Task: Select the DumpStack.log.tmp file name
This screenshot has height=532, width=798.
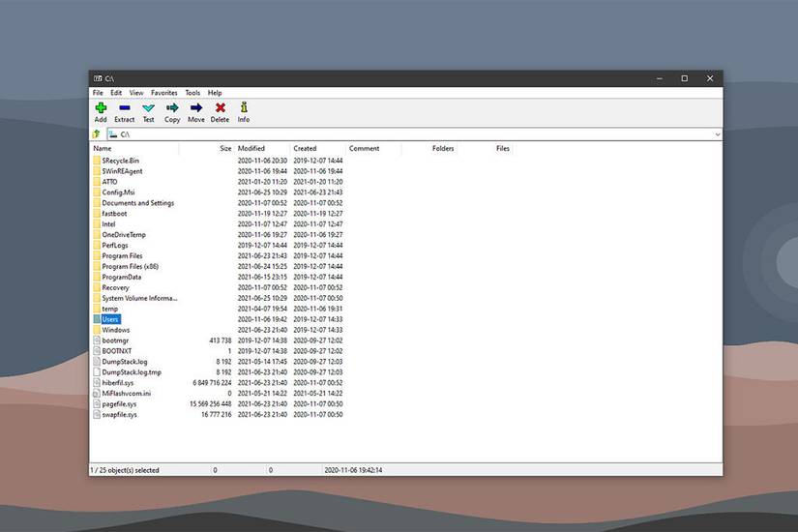Action: [132, 372]
